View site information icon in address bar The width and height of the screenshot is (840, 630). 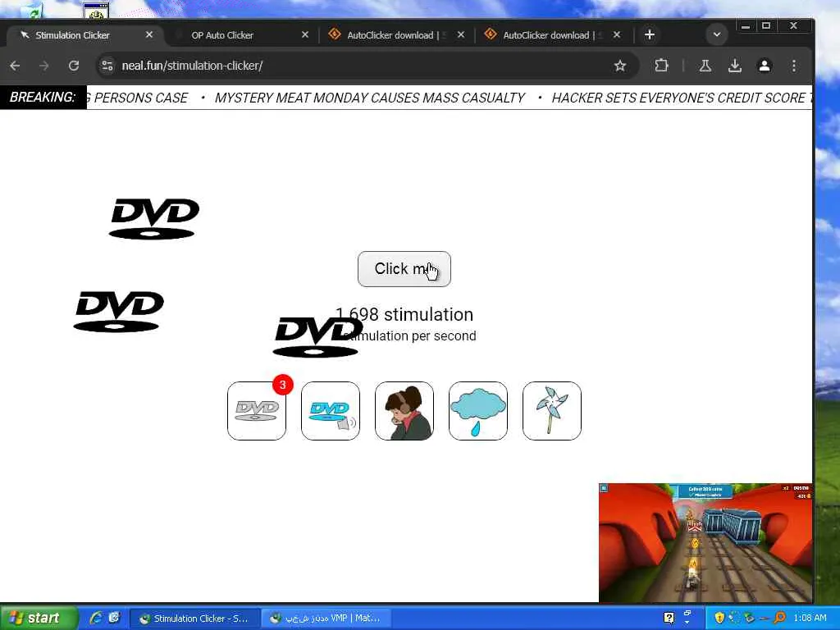click(107, 66)
